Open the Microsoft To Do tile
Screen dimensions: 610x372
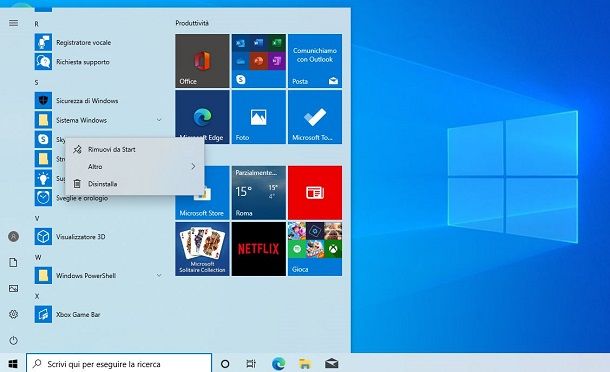315,117
